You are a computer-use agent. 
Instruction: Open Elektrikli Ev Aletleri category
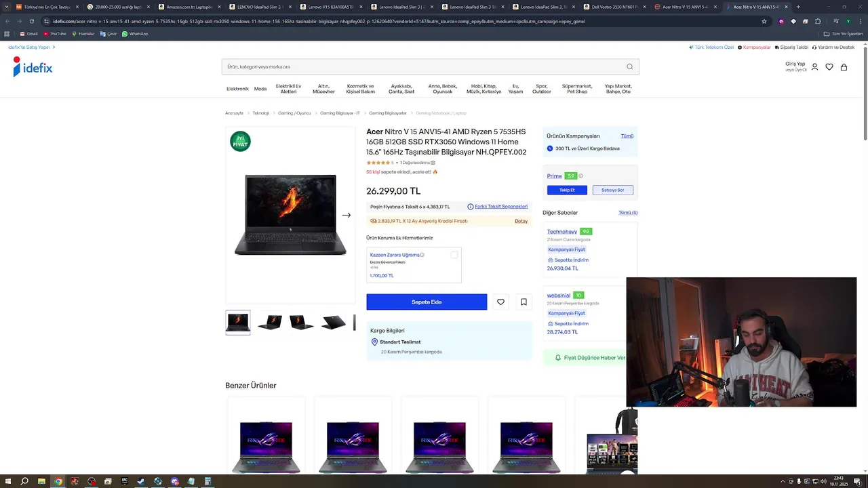pos(288,89)
